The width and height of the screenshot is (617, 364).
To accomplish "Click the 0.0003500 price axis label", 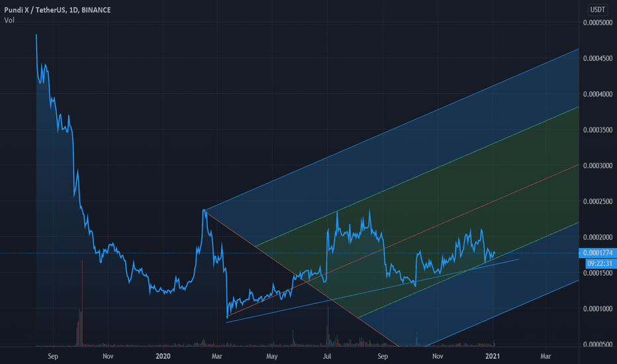I will [598, 130].
